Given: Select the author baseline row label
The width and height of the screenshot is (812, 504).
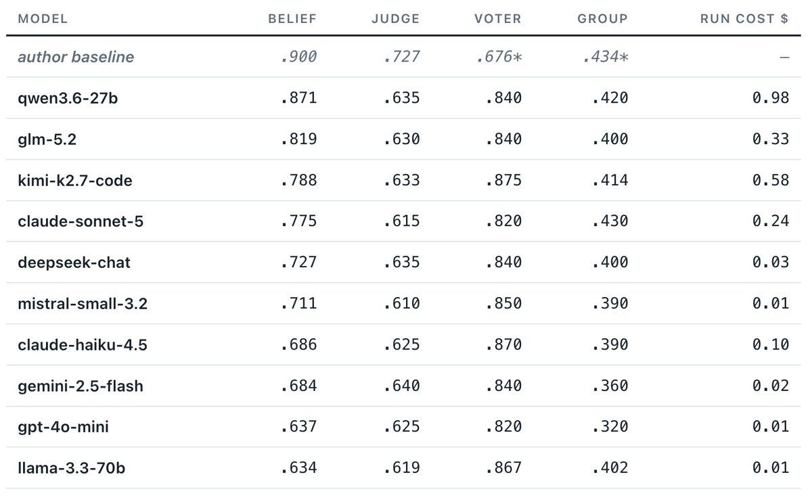Looking at the screenshot, I should point(76,57).
